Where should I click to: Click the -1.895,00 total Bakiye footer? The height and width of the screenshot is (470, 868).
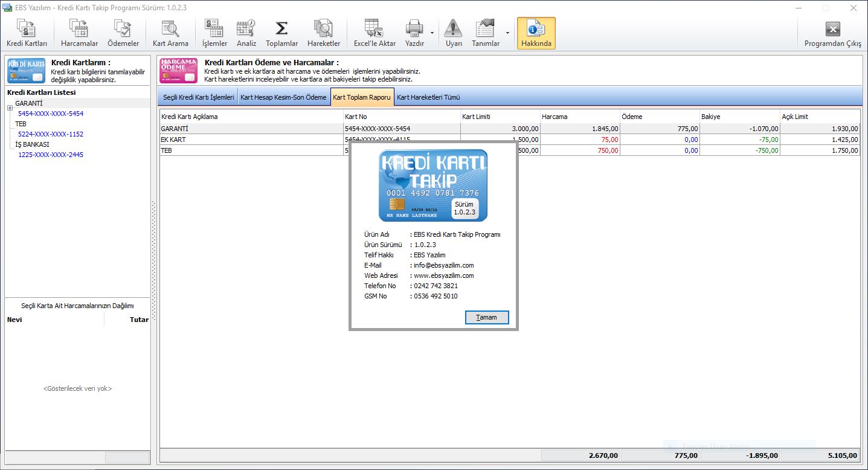click(741, 456)
